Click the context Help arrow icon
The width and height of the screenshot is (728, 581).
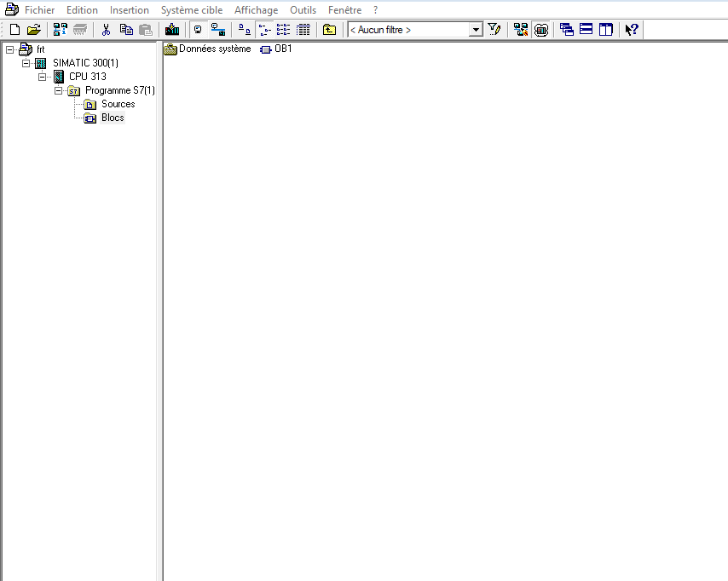pos(632,30)
